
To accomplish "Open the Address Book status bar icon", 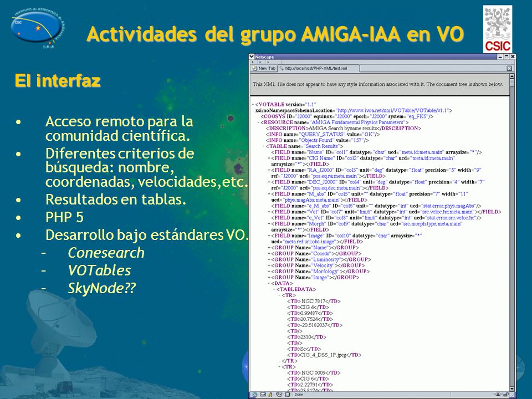I will click(x=279, y=395).
